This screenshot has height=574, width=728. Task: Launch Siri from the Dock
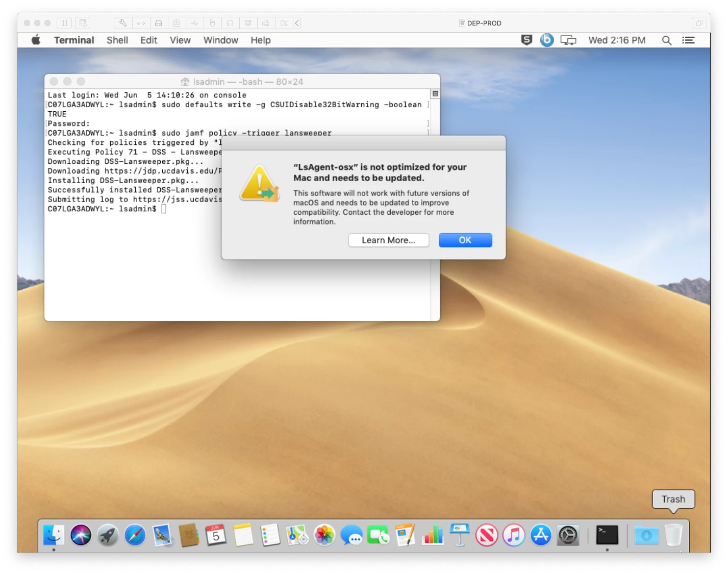pyautogui.click(x=81, y=535)
